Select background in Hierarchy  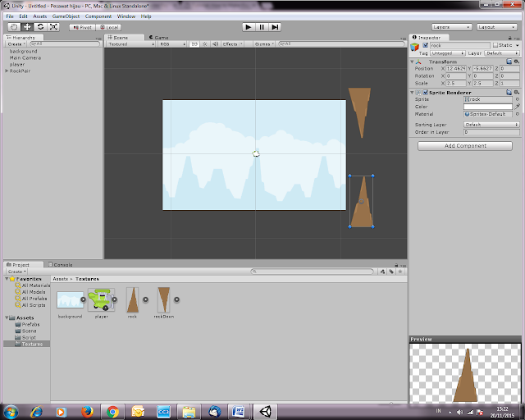(24, 51)
